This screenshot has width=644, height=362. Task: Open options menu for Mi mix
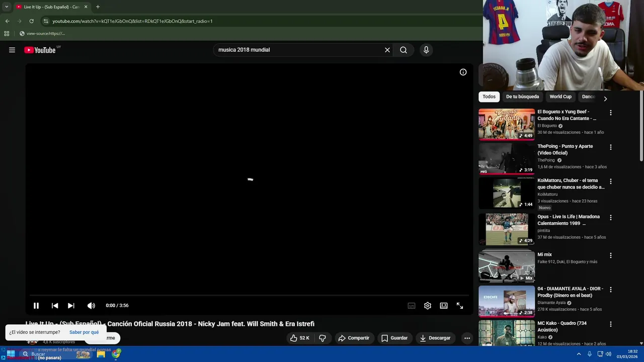coord(611,255)
